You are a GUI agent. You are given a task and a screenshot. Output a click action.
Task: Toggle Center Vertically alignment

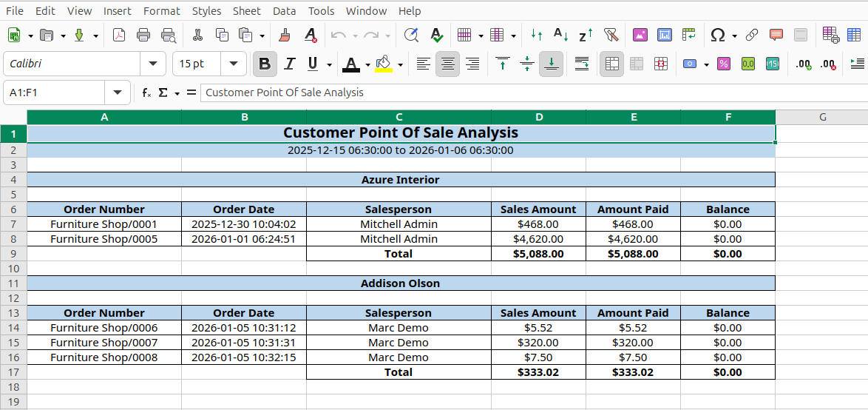(x=527, y=64)
